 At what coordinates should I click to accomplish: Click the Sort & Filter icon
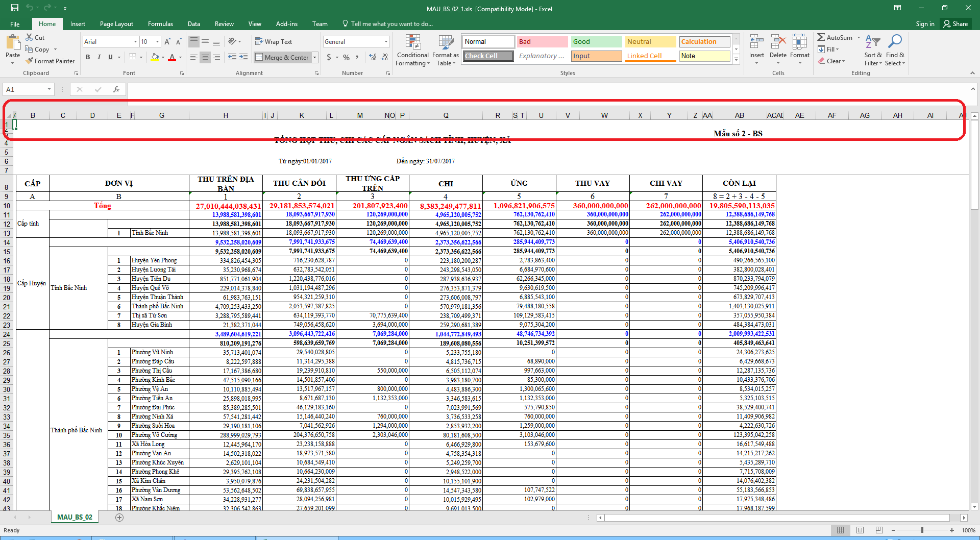pyautogui.click(x=872, y=42)
